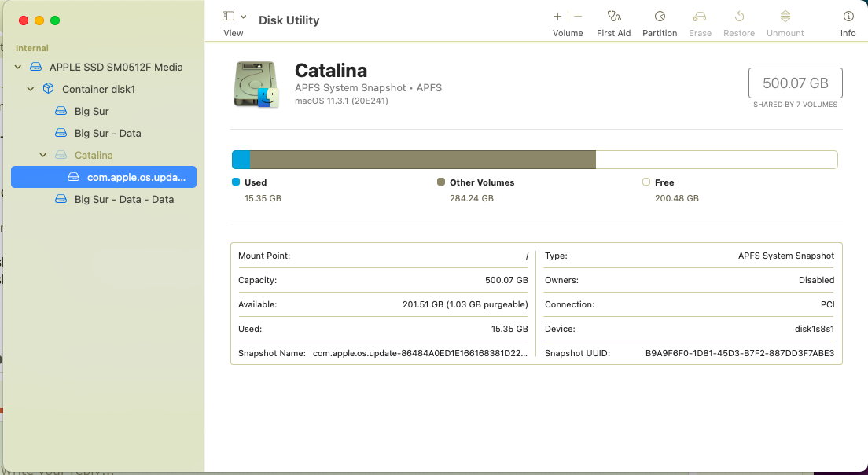Image resolution: width=868 pixels, height=475 pixels.
Task: Click the Capacity 500.07 GB table value
Action: pyautogui.click(x=506, y=280)
